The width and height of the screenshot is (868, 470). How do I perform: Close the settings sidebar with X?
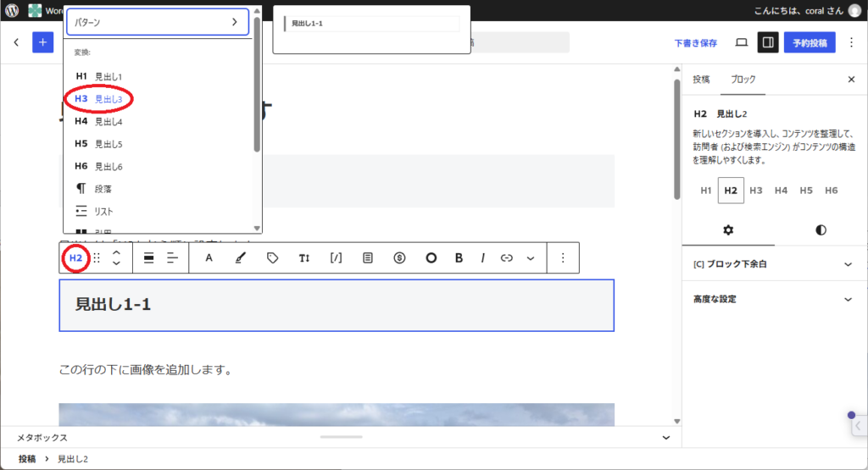coord(851,80)
